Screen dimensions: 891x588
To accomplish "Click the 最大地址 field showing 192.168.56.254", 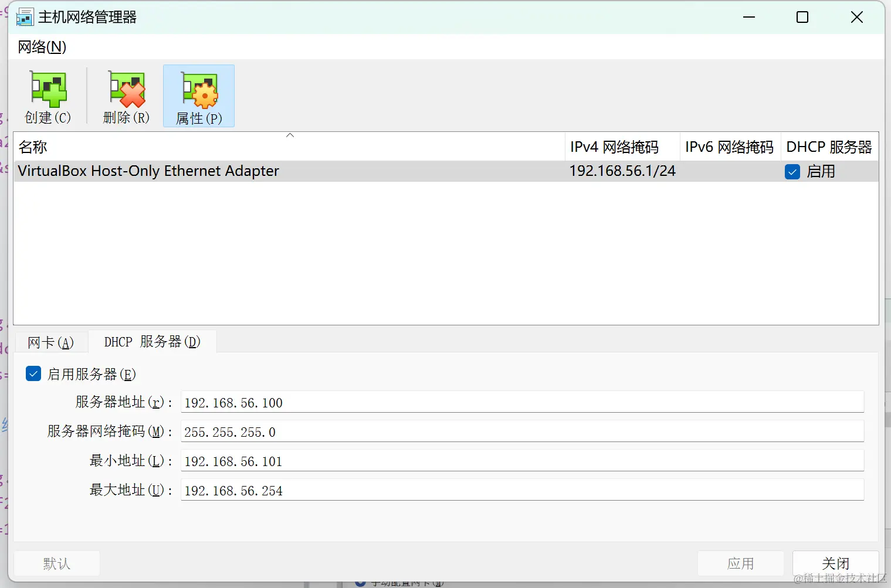I will coord(522,490).
